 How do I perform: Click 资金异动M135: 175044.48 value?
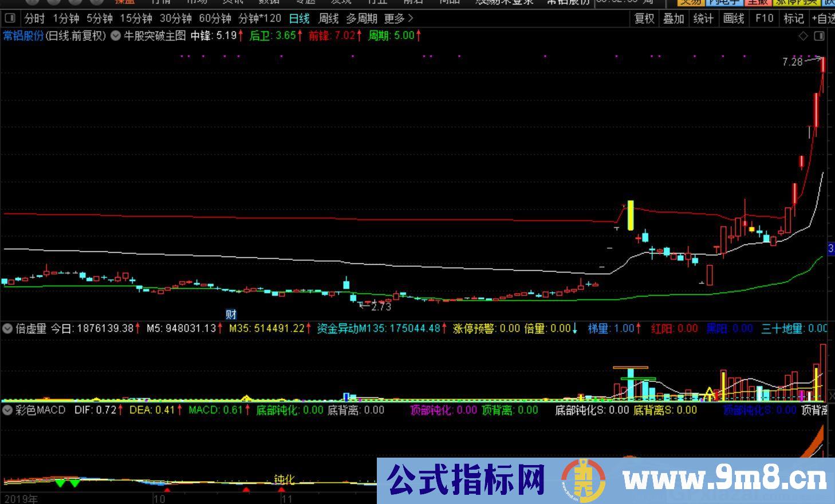(382, 329)
